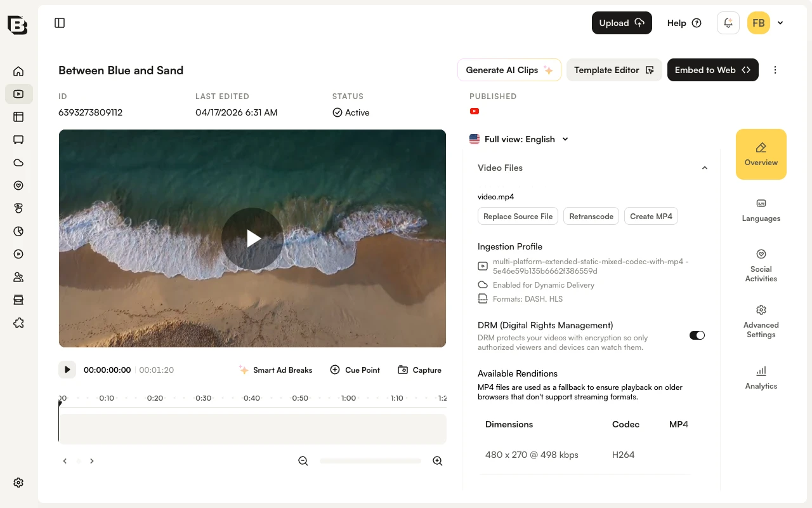
Task: Open the FB account dropdown chevron
Action: 780,23
